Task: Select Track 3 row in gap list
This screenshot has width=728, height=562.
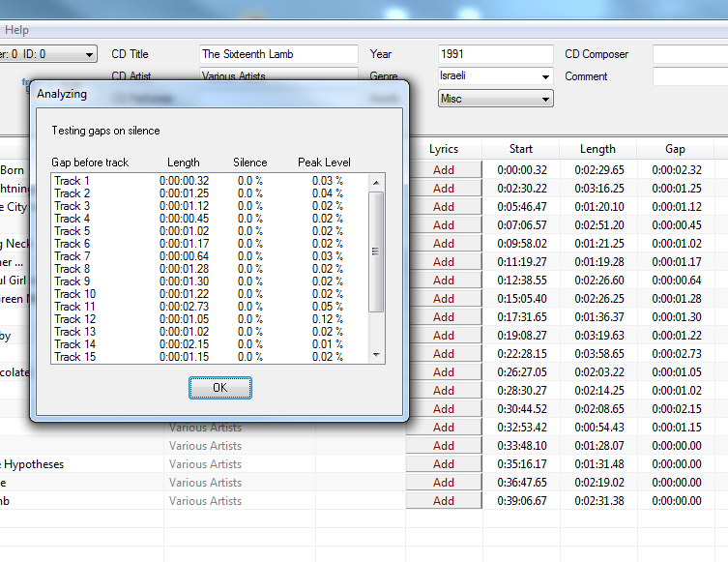Action: point(210,206)
